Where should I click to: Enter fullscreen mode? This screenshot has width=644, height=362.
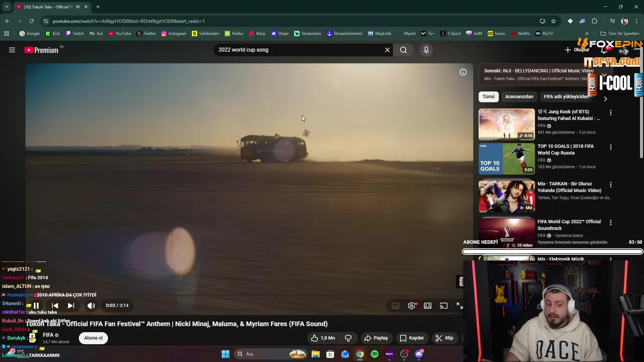[x=459, y=306]
